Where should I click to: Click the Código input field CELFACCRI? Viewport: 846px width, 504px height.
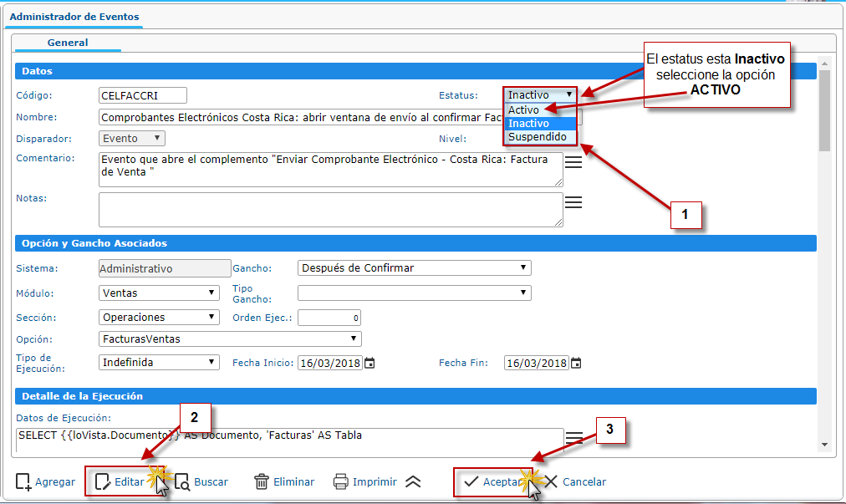tap(142, 95)
